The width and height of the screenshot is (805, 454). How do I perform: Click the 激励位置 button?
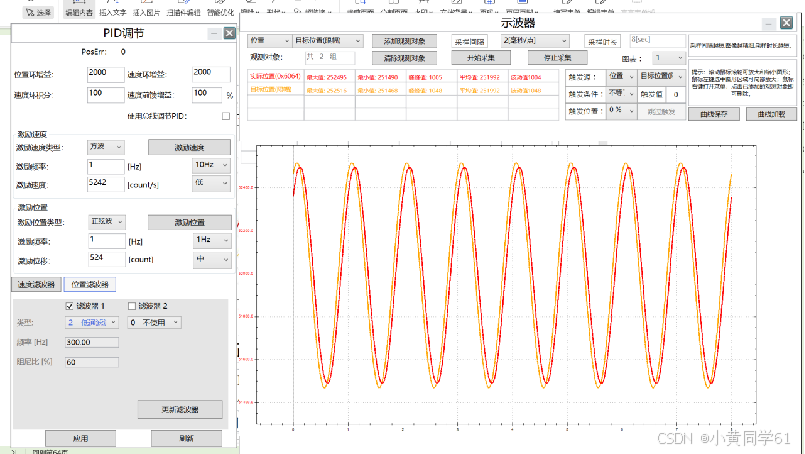click(x=190, y=222)
